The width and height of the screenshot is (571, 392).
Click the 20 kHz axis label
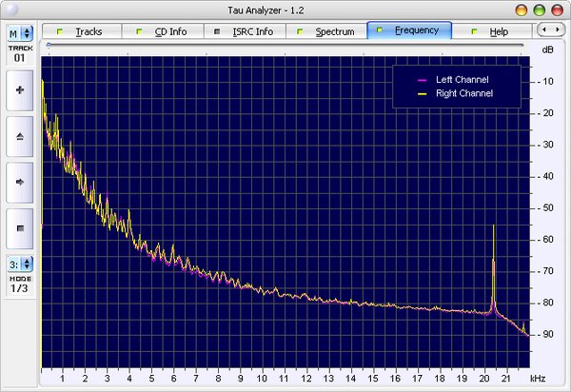(x=484, y=379)
